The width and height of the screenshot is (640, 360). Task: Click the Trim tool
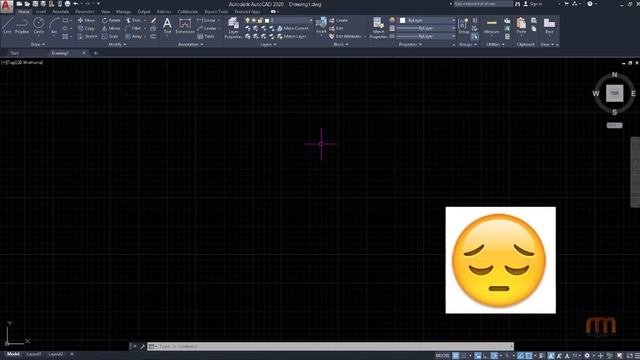coord(133,20)
